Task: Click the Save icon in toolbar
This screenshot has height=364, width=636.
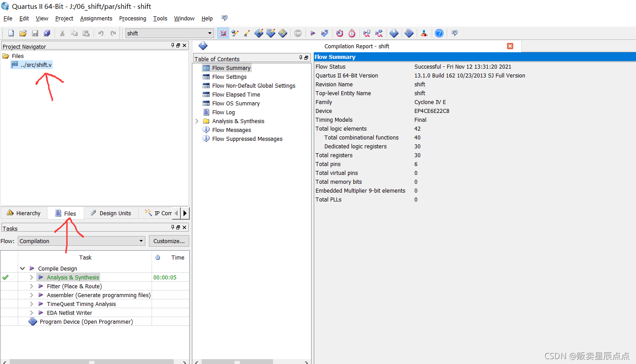Action: click(x=35, y=33)
